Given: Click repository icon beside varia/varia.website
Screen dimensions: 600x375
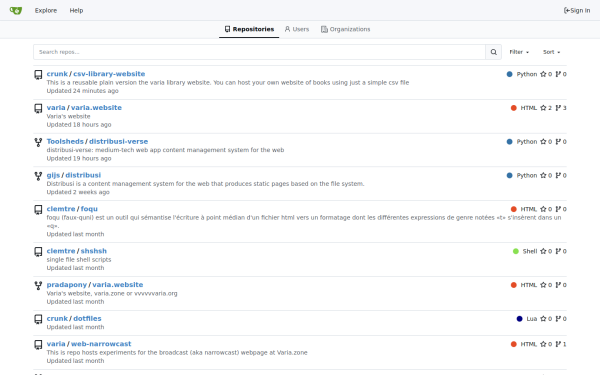Looking at the screenshot, I should tap(38, 108).
